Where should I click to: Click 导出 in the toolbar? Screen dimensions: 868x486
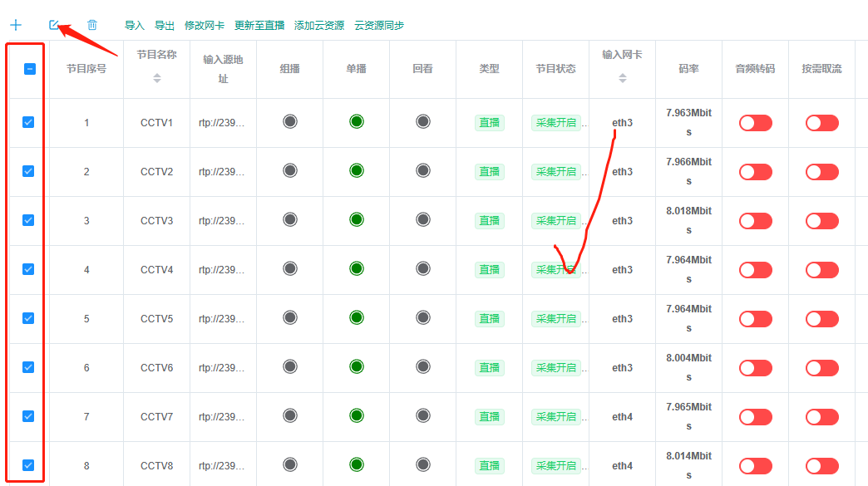(x=165, y=26)
